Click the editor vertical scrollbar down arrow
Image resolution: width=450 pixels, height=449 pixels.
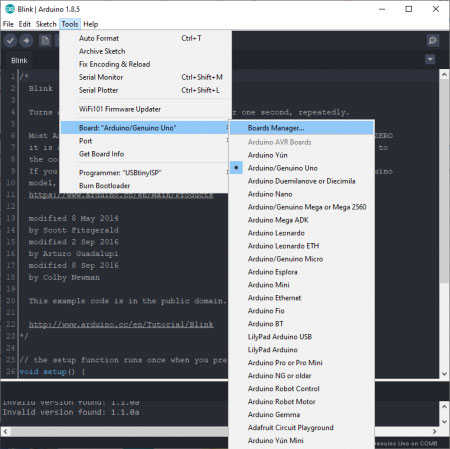click(444, 374)
